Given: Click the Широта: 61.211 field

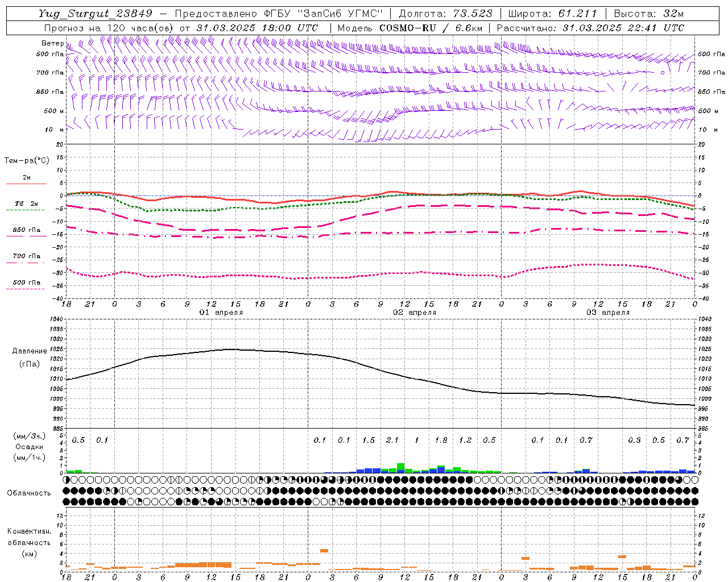Looking at the screenshot, I should click(x=552, y=14).
